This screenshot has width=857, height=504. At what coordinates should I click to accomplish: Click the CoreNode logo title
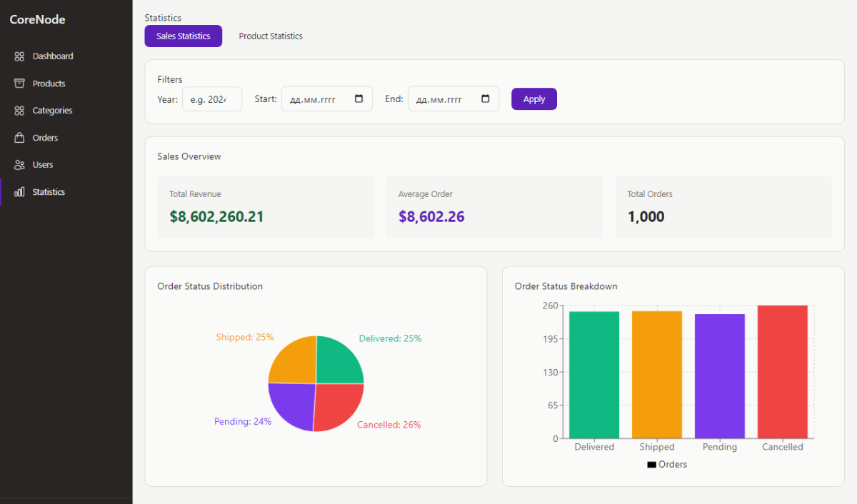click(37, 19)
